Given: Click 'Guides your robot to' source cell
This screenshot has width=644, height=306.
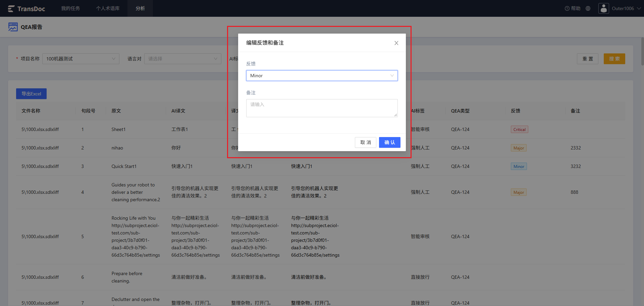Looking at the screenshot, I should coord(136,192).
